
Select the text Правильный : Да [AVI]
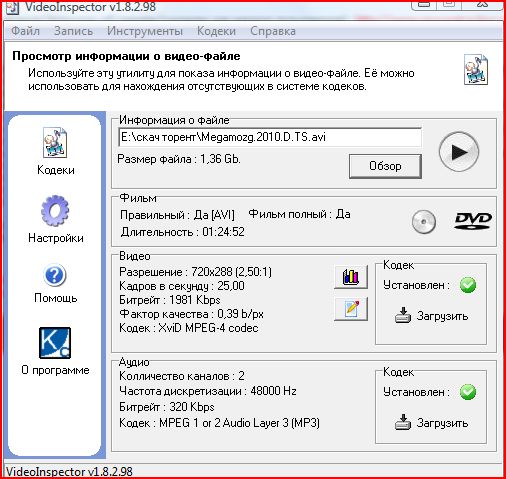pos(177,215)
